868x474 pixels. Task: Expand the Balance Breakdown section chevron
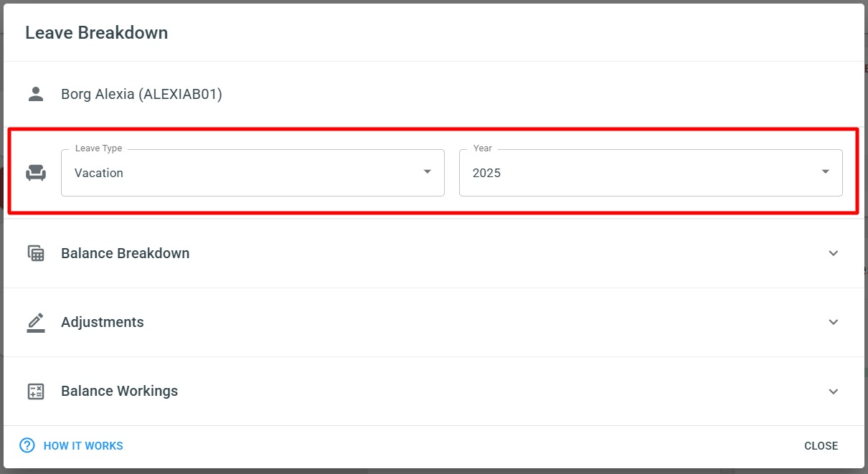834,253
